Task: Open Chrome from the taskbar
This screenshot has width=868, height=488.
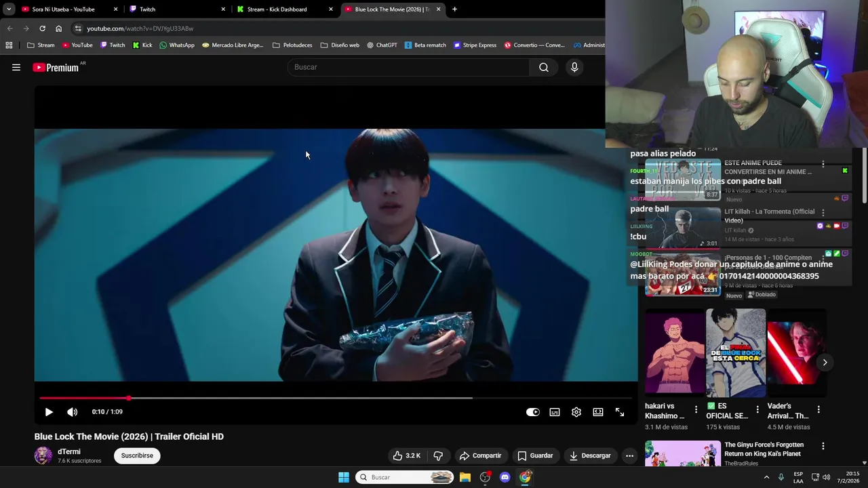Action: coord(525,477)
